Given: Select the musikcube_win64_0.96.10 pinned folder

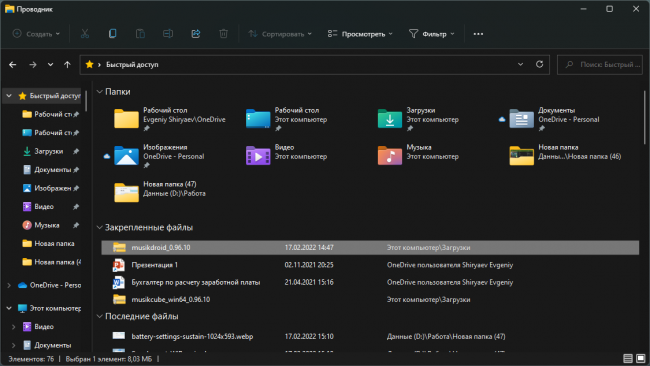Looking at the screenshot, I should click(370, 299).
